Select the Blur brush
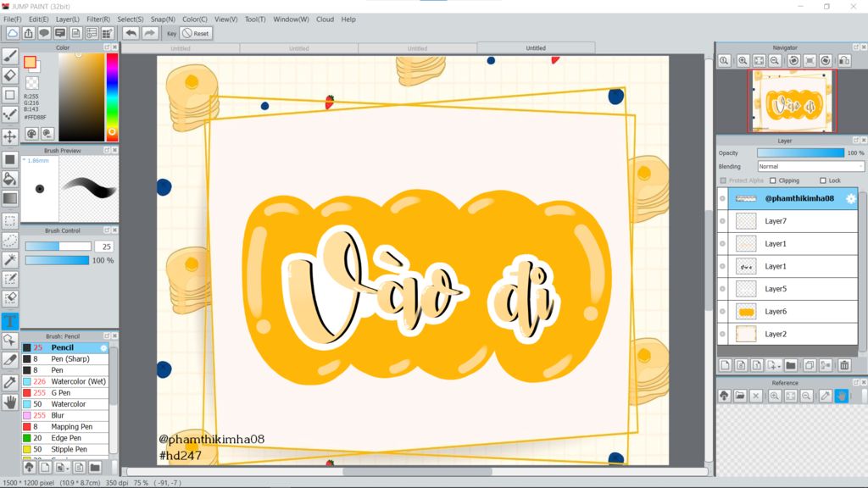 coord(65,415)
